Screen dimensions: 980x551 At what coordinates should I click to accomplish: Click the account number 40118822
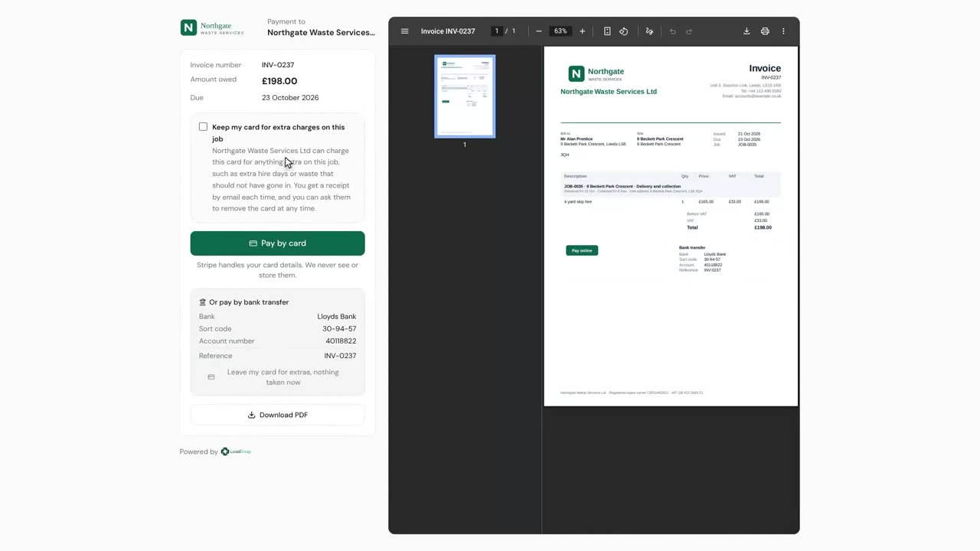tap(341, 341)
